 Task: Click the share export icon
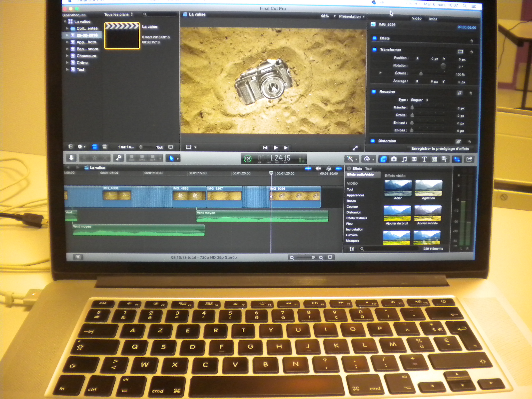point(469,159)
